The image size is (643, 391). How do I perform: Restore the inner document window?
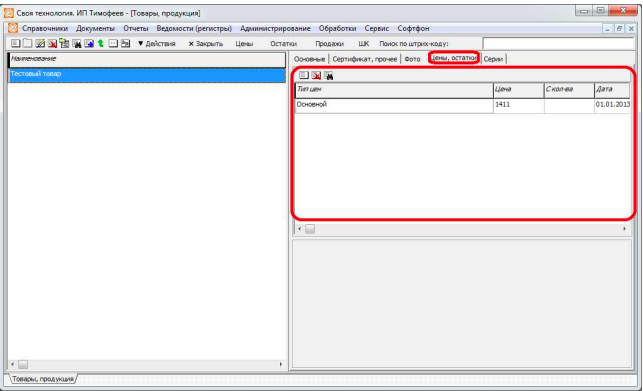[x=619, y=29]
